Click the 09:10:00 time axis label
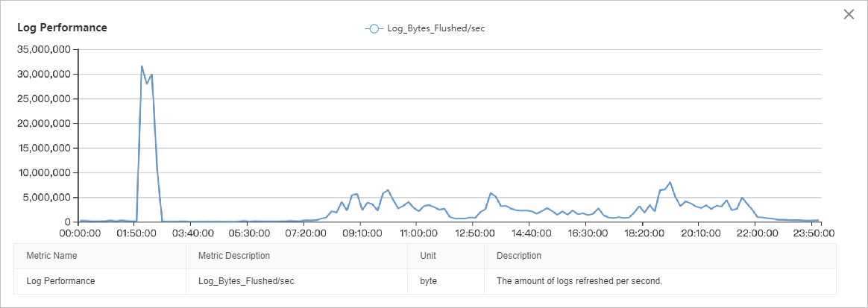 tap(360, 233)
